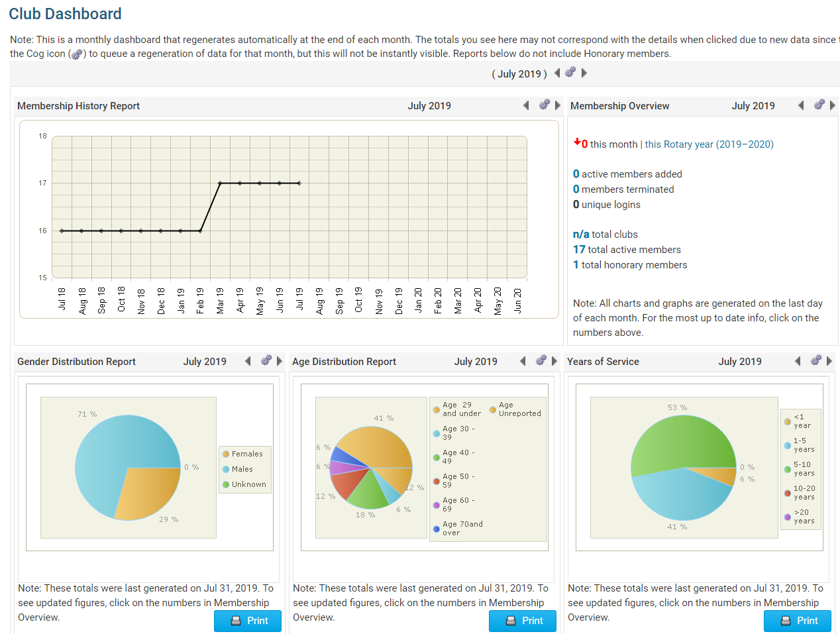This screenshot has height=634, width=840.
Task: Queue regeneration via Membership History Report cog icon
Action: [544, 105]
